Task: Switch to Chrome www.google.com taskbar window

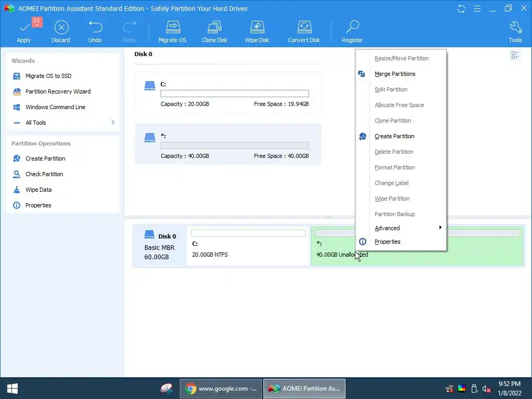Action: (220, 389)
